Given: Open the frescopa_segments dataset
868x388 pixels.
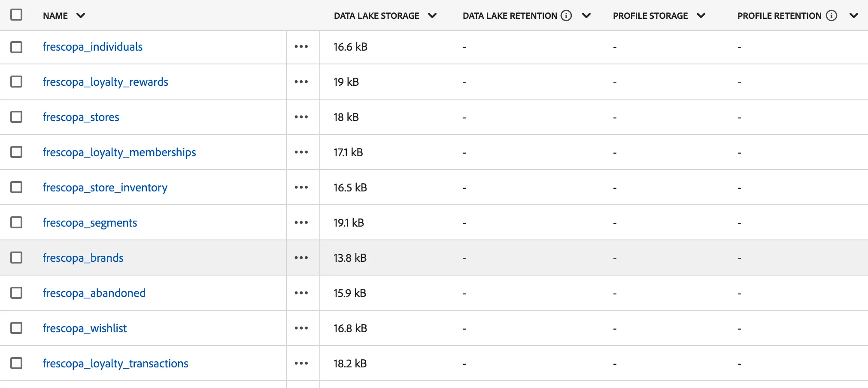Looking at the screenshot, I should tap(90, 223).
